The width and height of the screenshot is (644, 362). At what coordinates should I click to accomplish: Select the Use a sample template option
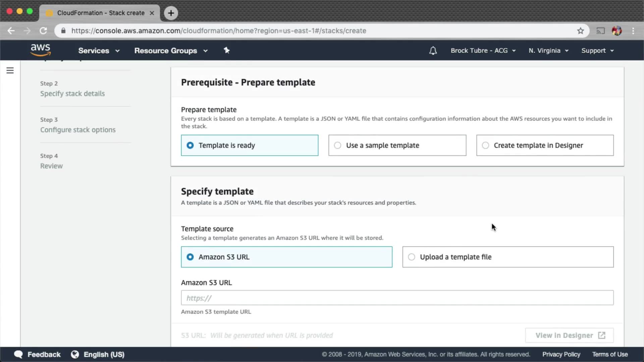(x=397, y=145)
